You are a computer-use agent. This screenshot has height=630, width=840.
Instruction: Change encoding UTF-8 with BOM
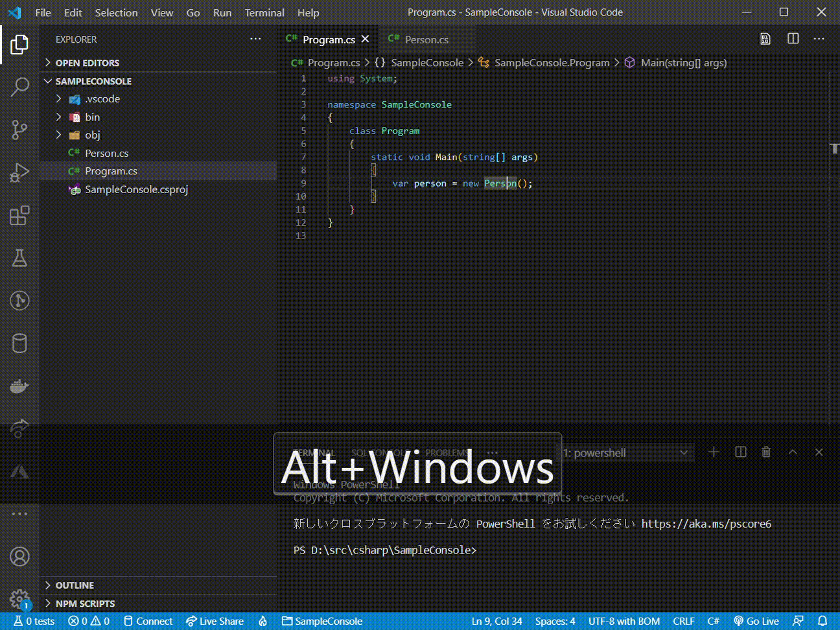click(624, 621)
